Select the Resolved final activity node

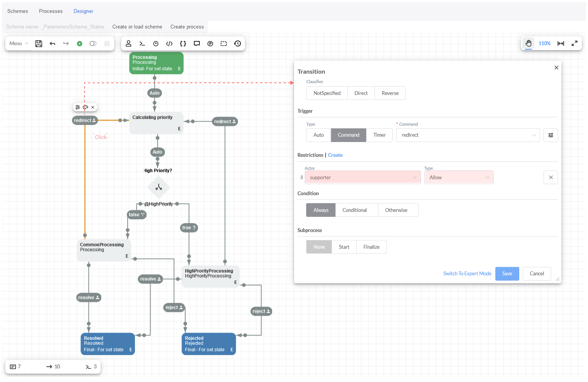(108, 344)
